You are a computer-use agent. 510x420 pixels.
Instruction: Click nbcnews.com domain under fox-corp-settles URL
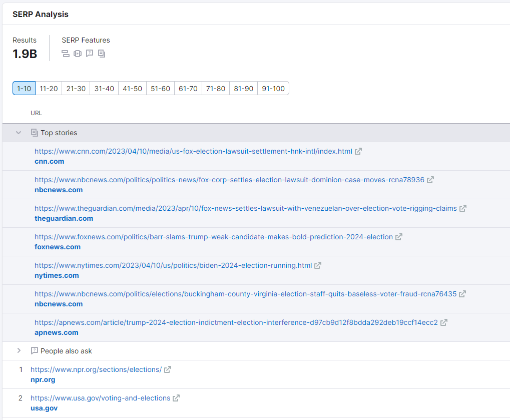[59, 190]
